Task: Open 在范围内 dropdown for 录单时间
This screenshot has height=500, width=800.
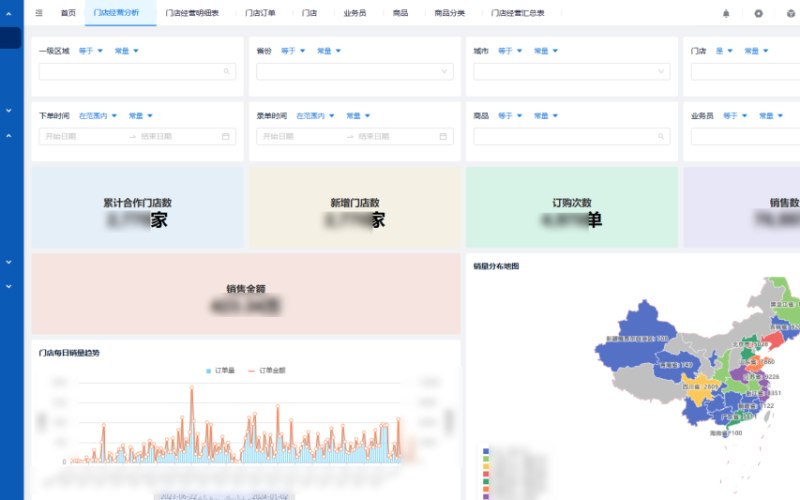Action: point(315,116)
